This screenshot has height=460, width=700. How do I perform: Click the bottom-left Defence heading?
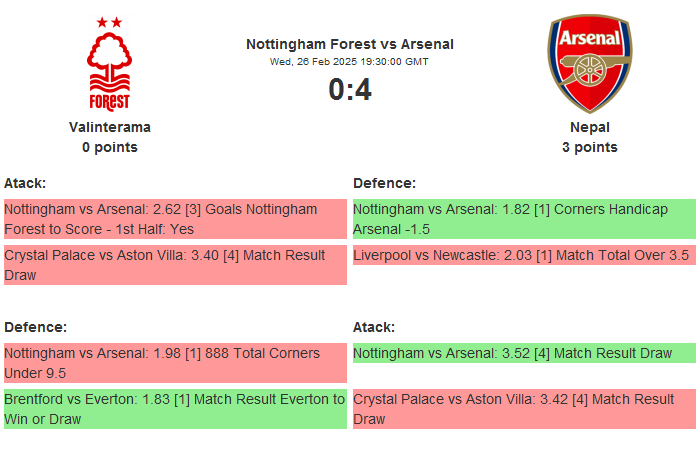click(x=35, y=327)
